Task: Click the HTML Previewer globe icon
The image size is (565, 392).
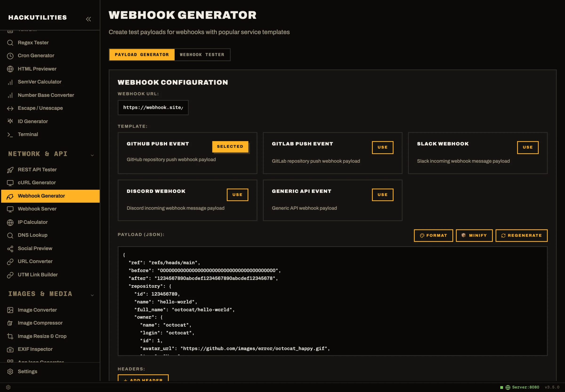Action: coord(10,69)
